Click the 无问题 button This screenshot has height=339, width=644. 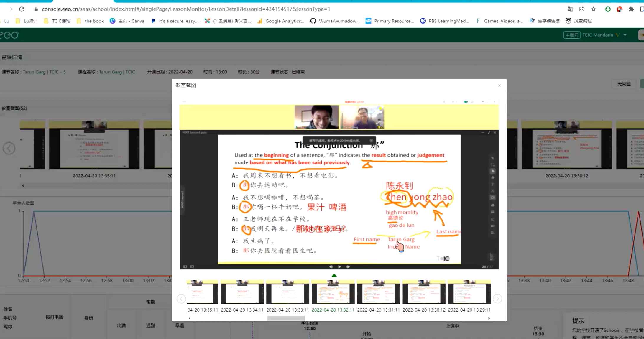pos(624,84)
